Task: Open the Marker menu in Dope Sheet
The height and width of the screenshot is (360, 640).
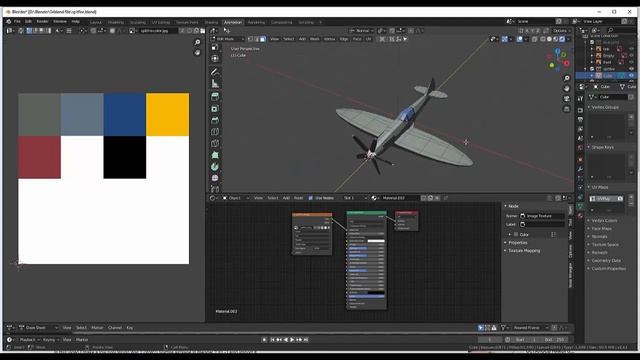Action: point(97,328)
